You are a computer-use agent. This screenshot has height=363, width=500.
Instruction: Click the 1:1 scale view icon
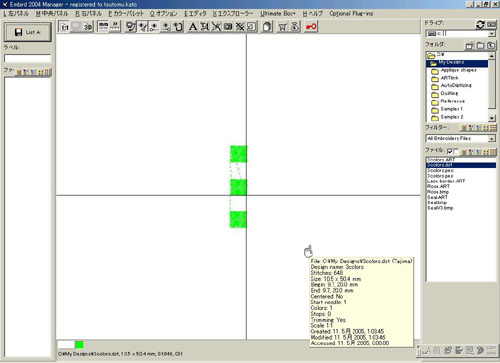(x=64, y=27)
